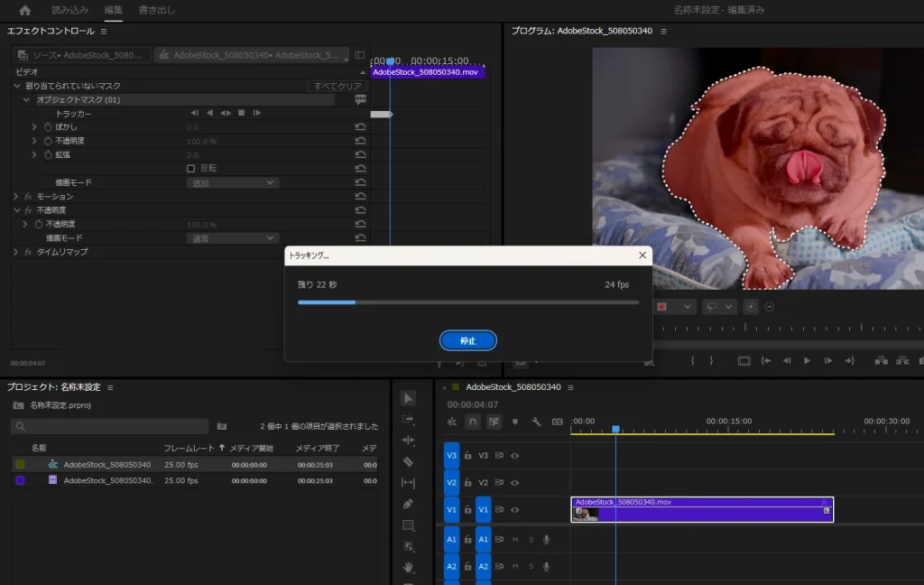Collapse オブジェクトマスク (01) section

click(27, 99)
